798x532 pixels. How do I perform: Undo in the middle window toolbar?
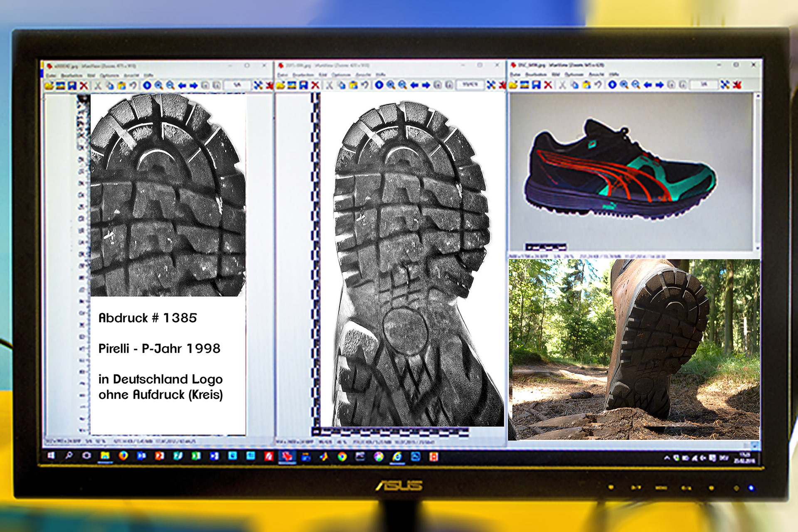coord(365,85)
